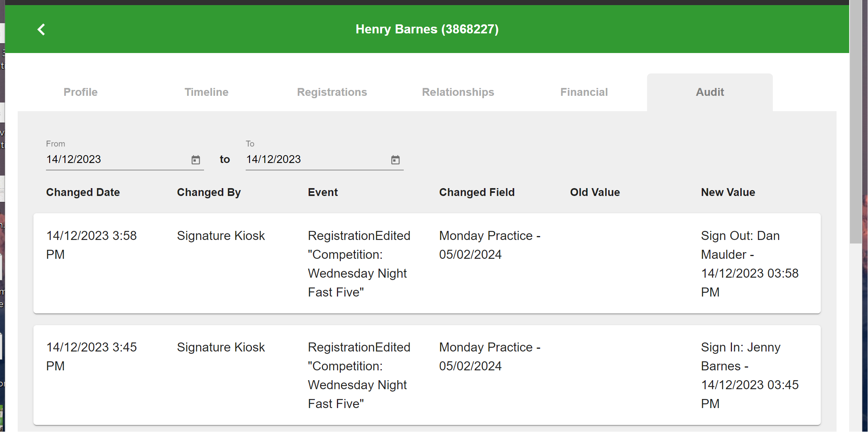Click the Changed By column header
Viewport: 868px width, 432px height.
coord(209,192)
